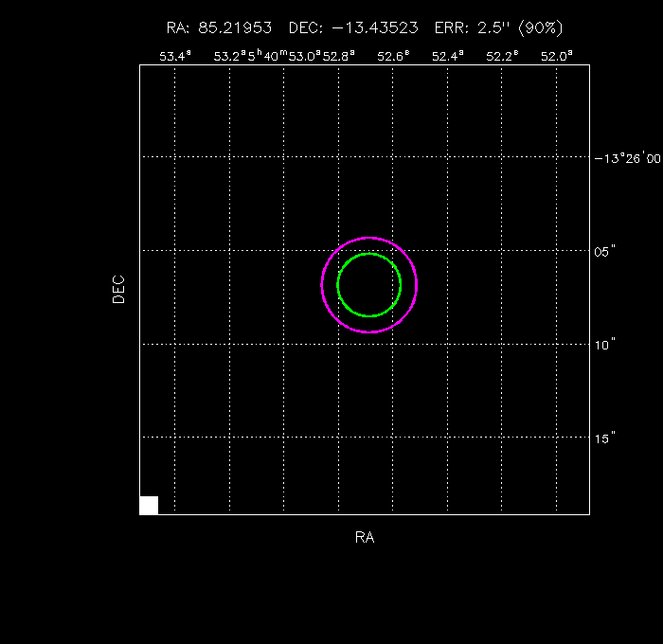
Task: Click the 05'' declination tick label
Action: 606,251
